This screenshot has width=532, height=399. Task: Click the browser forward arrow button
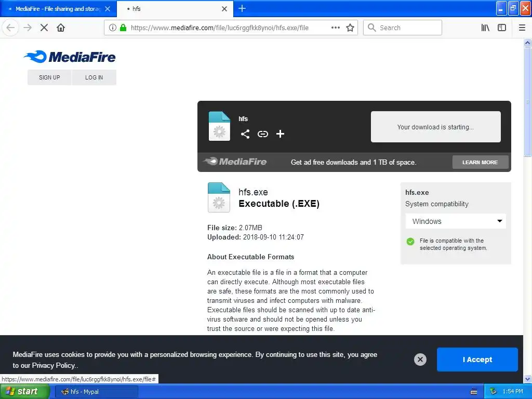click(28, 28)
